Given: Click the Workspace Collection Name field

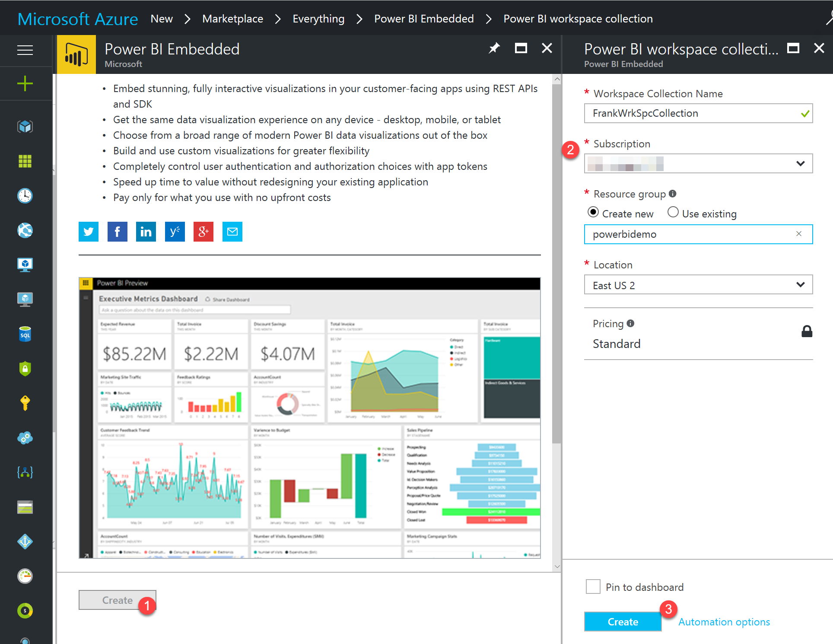Looking at the screenshot, I should pyautogui.click(x=698, y=113).
